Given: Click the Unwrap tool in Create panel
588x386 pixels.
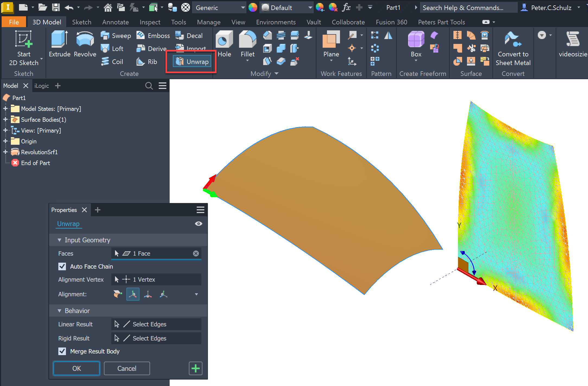Looking at the screenshot, I should pyautogui.click(x=192, y=62).
